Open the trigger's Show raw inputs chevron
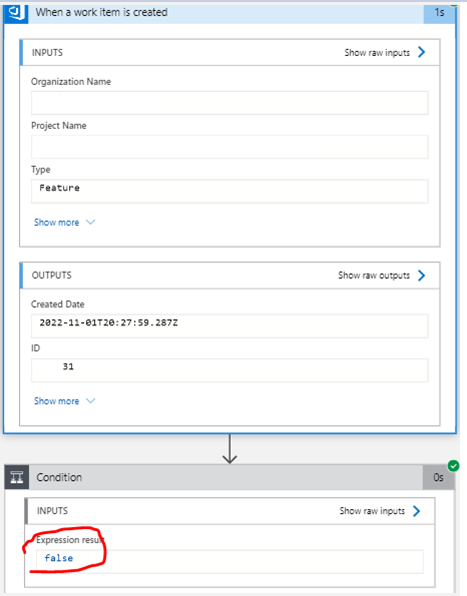This screenshot has width=467, height=596. [x=421, y=52]
